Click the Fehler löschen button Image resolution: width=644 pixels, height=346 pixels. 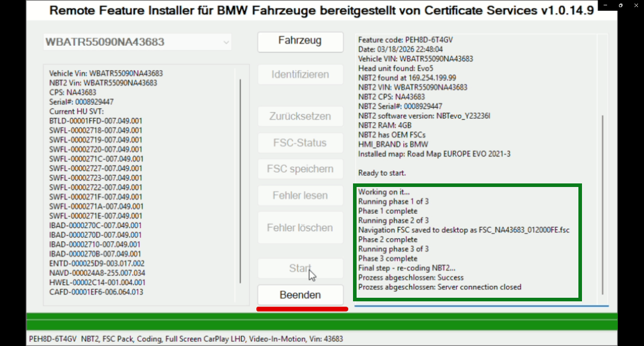pos(300,227)
